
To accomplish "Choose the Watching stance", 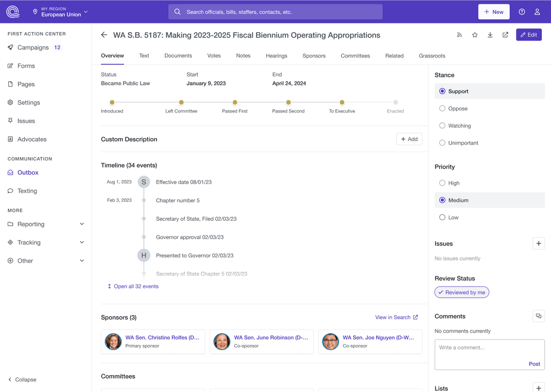I will [x=442, y=126].
